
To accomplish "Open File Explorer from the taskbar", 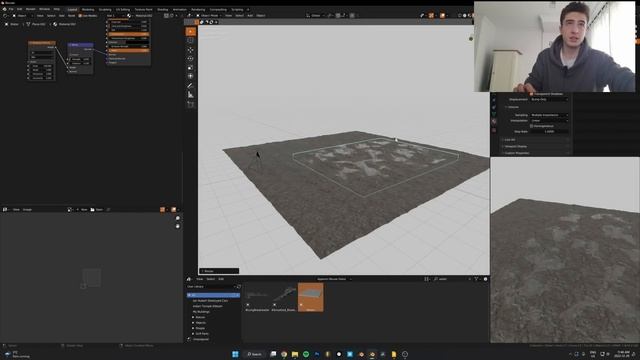I will 295,354.
